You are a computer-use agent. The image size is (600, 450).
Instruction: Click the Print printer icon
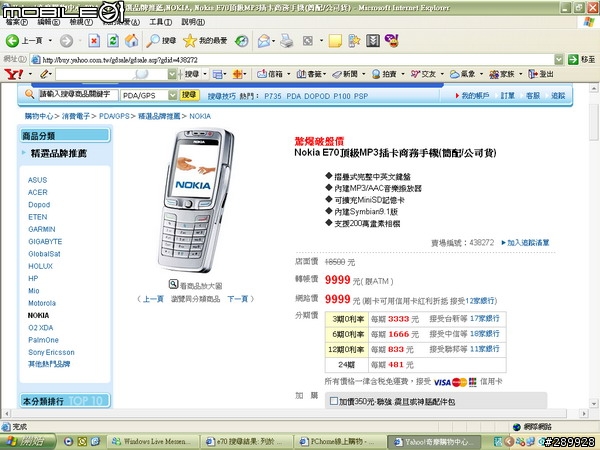pos(287,41)
